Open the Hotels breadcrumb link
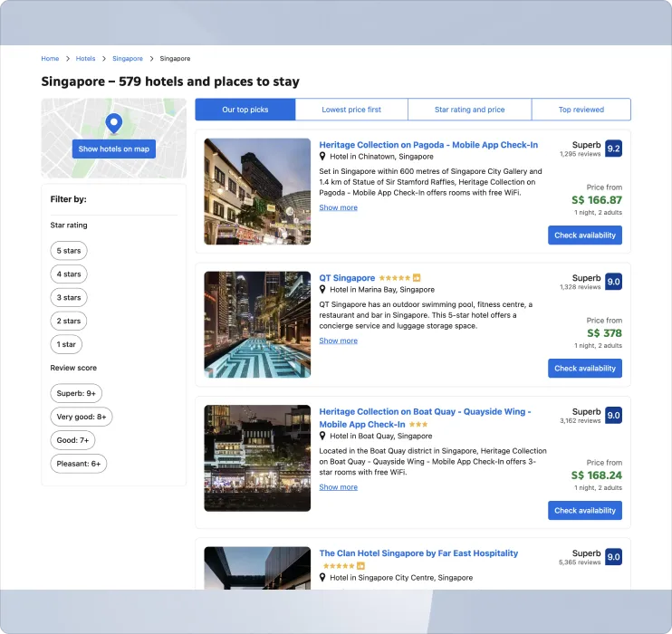The width and height of the screenshot is (672, 634). coord(86,59)
